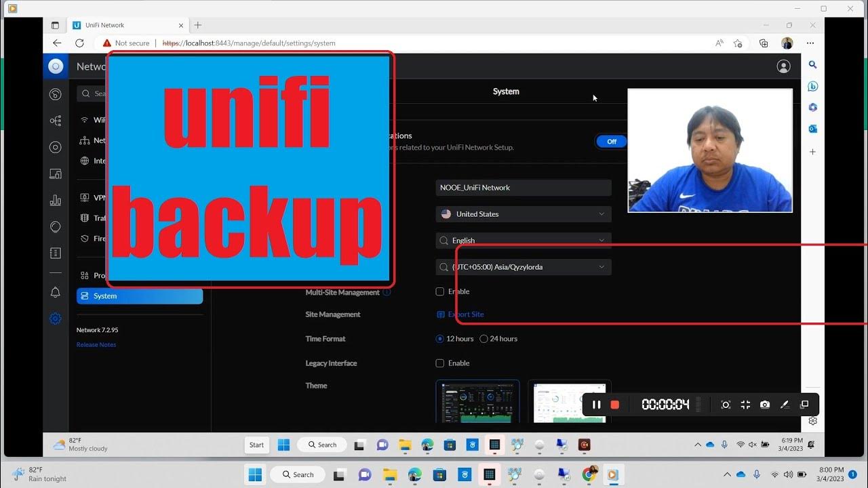Open the Release Notes link
The height and width of the screenshot is (488, 868).
96,345
